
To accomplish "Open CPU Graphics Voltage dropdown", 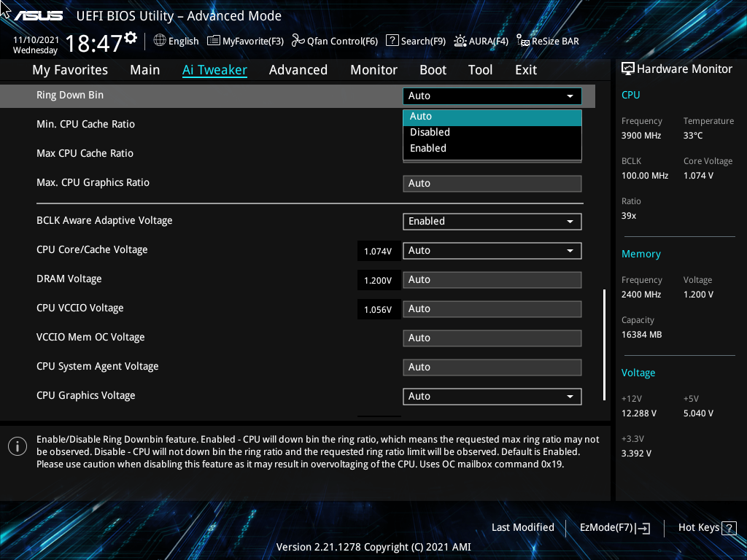I will pyautogui.click(x=492, y=397).
